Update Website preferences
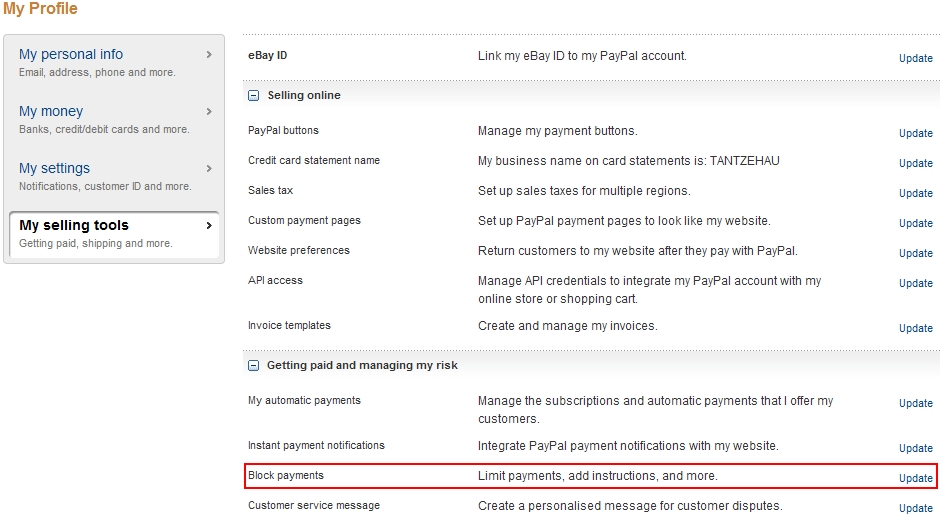Screen dimensions: 940x520 tap(915, 253)
